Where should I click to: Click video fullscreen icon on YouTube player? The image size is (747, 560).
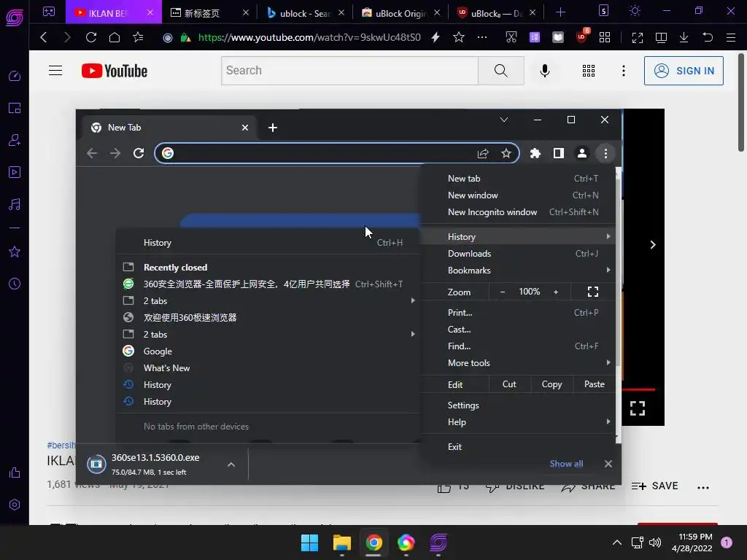coord(638,408)
